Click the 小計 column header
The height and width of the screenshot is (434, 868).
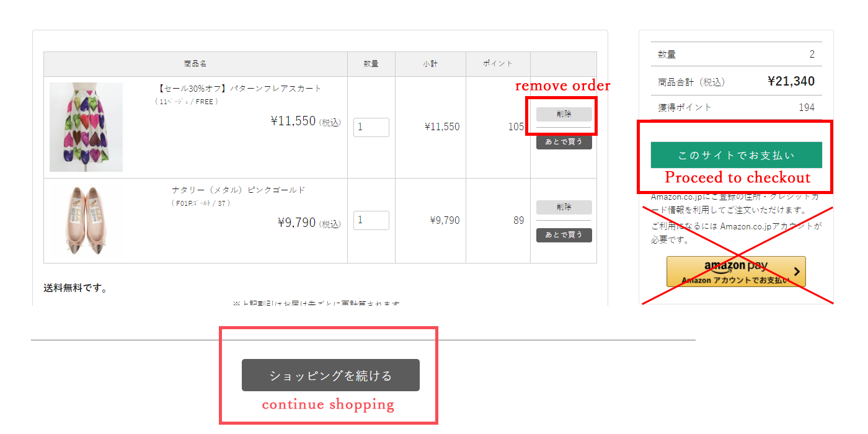pyautogui.click(x=430, y=64)
